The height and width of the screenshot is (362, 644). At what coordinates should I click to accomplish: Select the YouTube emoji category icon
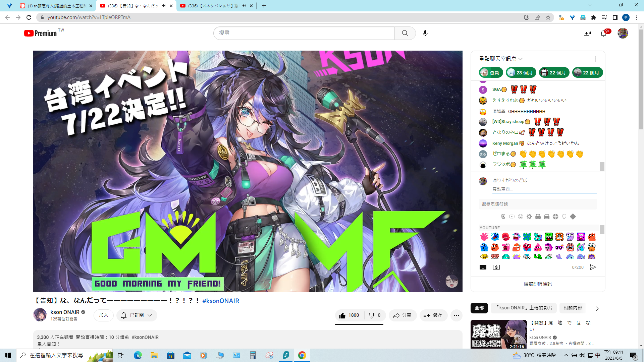click(x=512, y=217)
